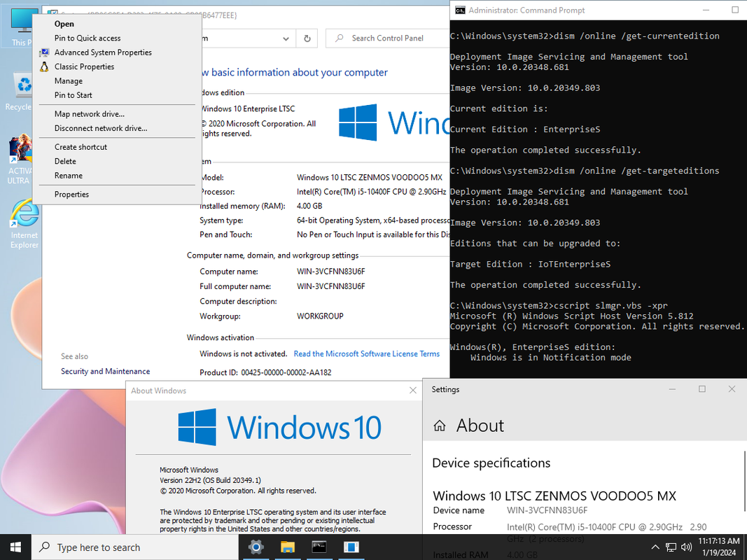Launch the ACTIVA ULTRA desktop shortcut
The width and height of the screenshot is (747, 560).
click(x=19, y=160)
